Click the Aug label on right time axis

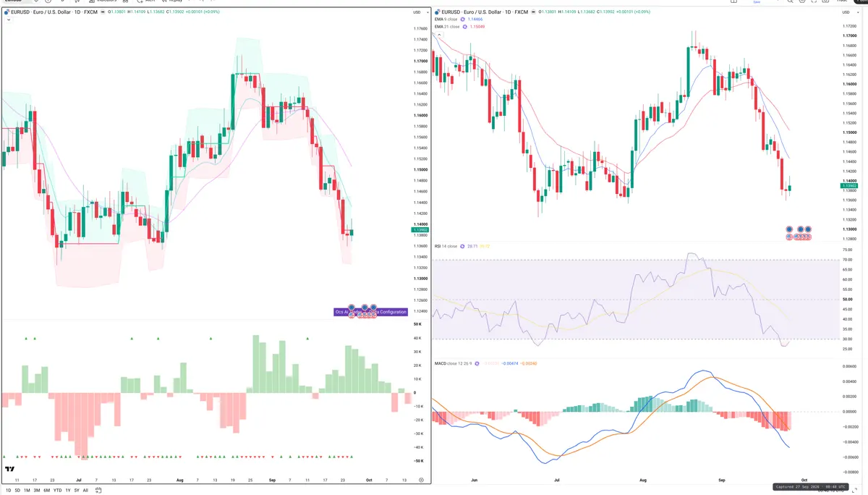pos(642,480)
